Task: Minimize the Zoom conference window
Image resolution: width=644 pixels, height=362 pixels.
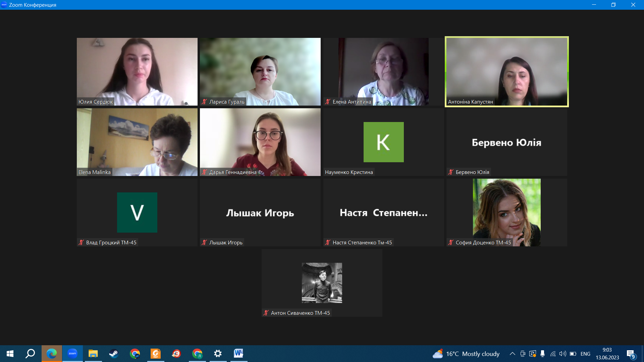Action: pos(594,5)
